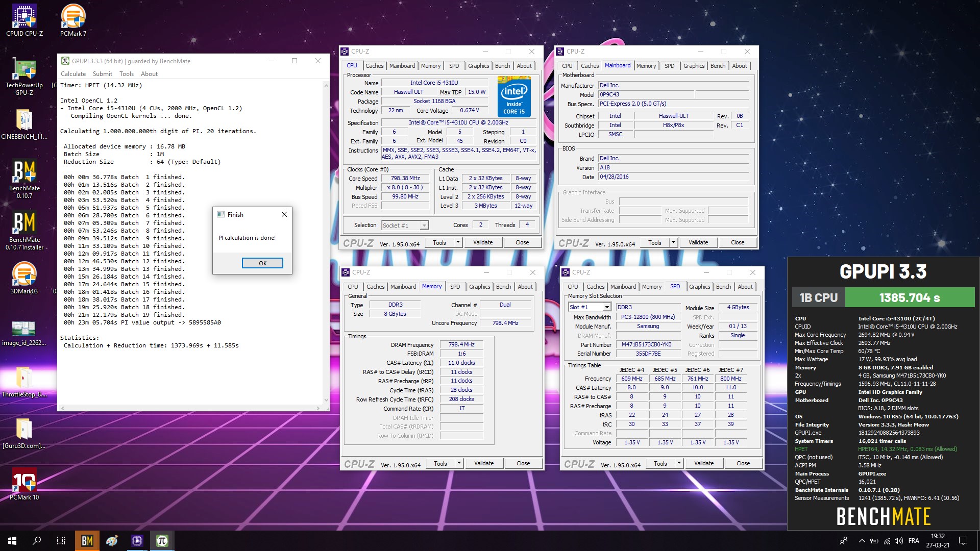Click the BIOS date 04/28/2016 field

[x=673, y=177]
